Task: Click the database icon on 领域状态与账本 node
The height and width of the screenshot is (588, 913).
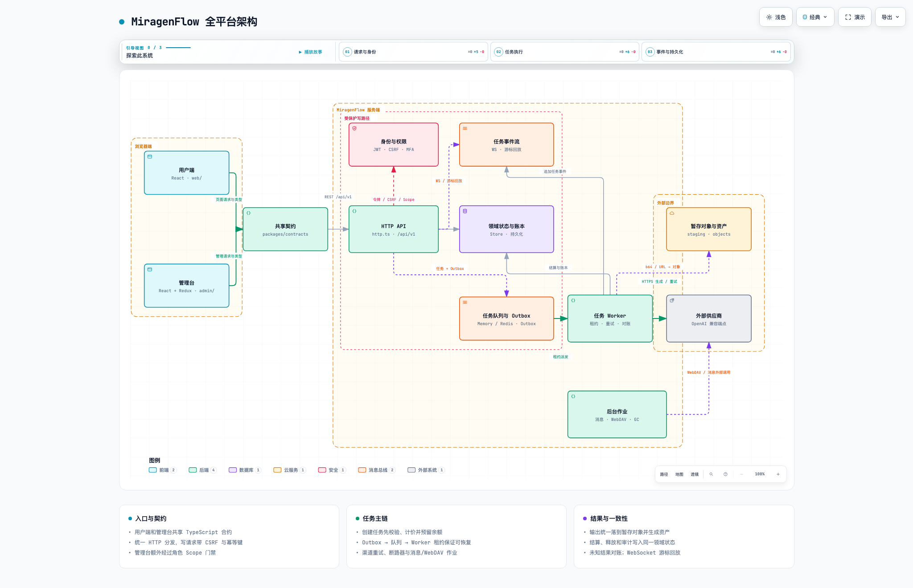Action: (x=465, y=211)
